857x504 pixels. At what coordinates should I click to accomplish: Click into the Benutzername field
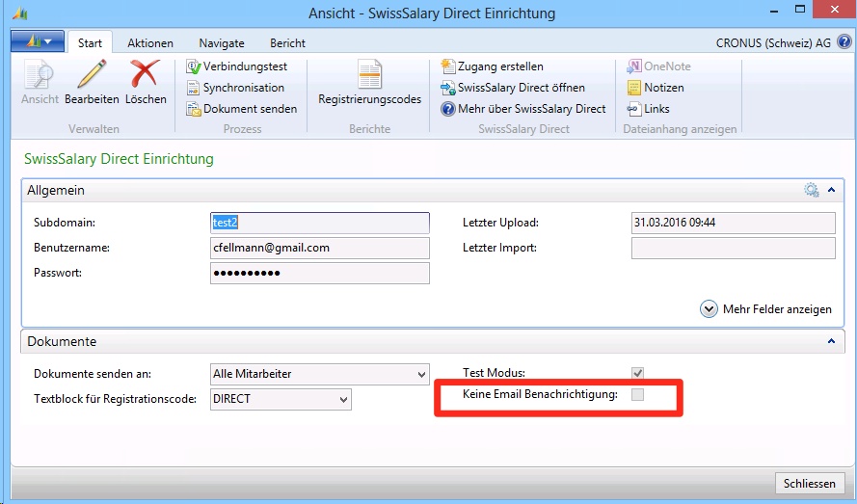[319, 248]
